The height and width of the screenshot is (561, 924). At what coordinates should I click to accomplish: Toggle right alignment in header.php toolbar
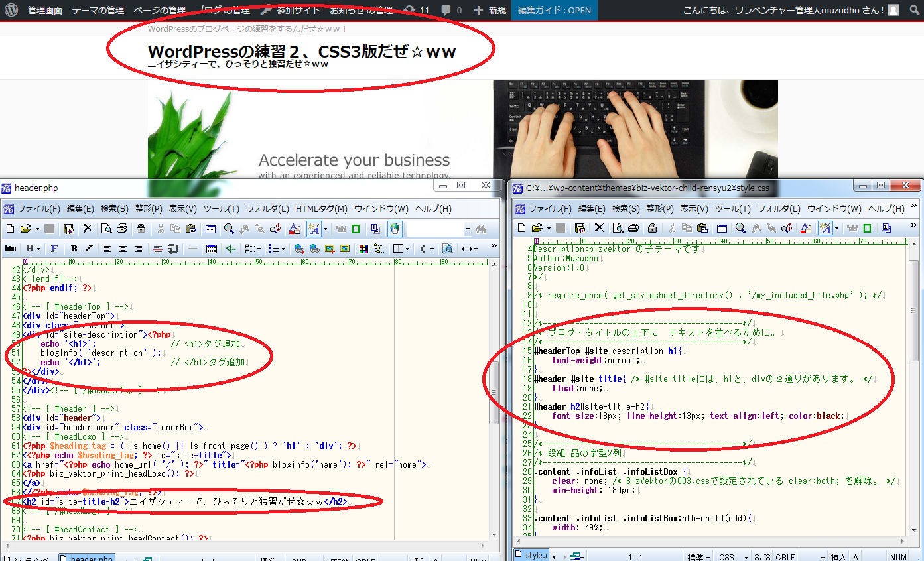tap(138, 249)
